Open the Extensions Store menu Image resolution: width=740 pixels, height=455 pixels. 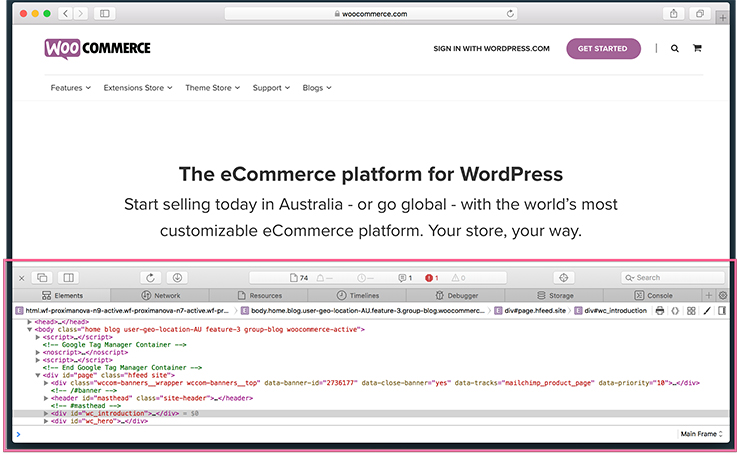click(138, 88)
